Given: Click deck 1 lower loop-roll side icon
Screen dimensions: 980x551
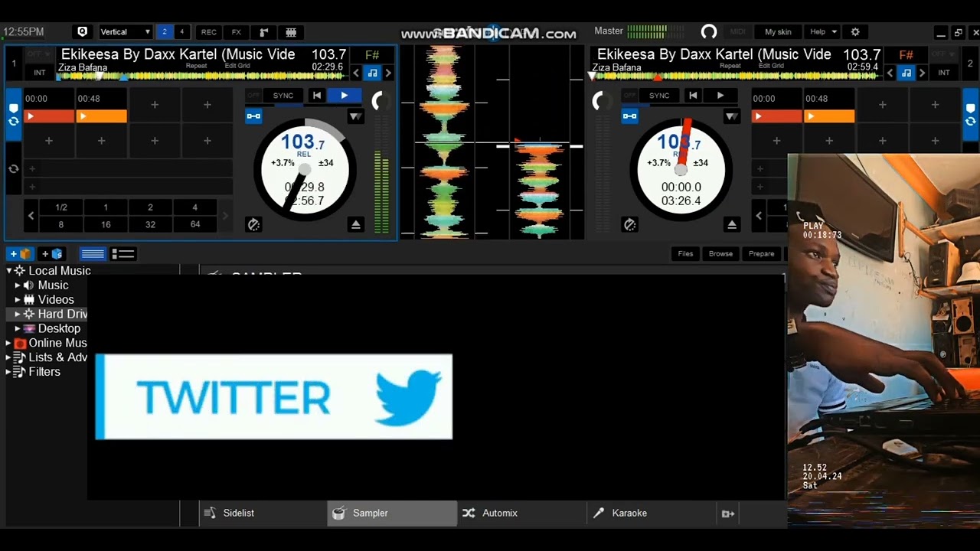Looking at the screenshot, I should [13, 169].
